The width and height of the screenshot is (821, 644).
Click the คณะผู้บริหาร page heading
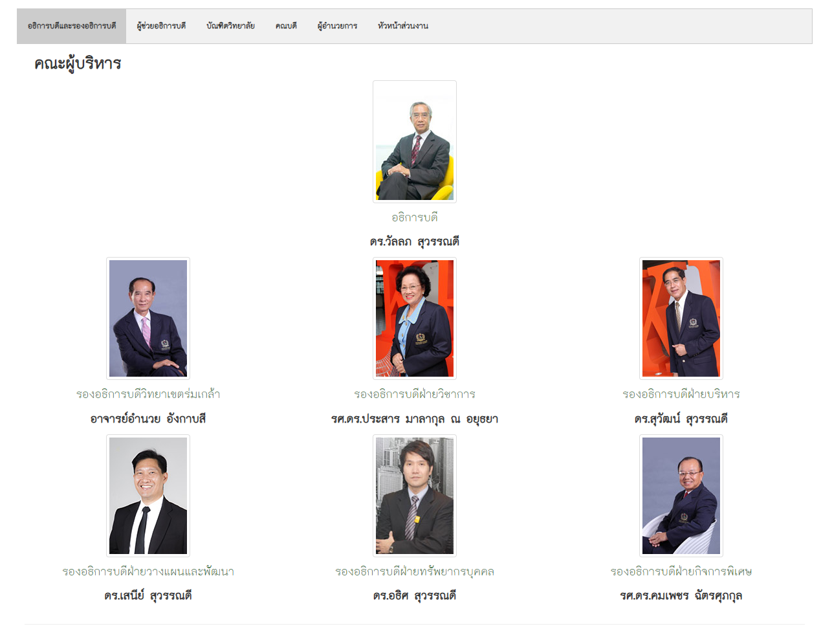coord(78,63)
